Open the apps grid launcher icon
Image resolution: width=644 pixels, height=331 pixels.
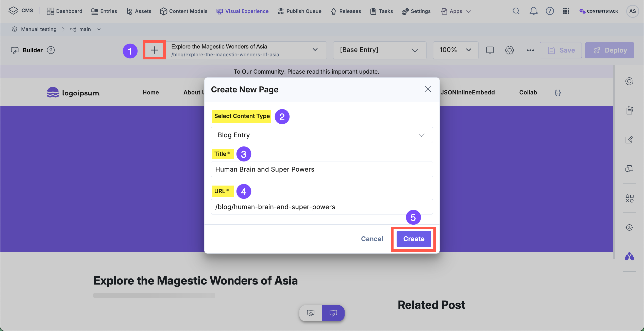coord(566,11)
